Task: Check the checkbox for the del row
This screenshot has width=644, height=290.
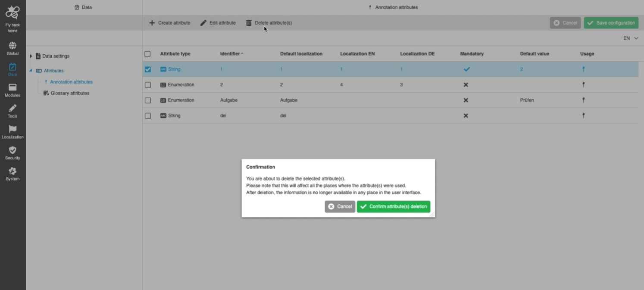Action: (148, 116)
